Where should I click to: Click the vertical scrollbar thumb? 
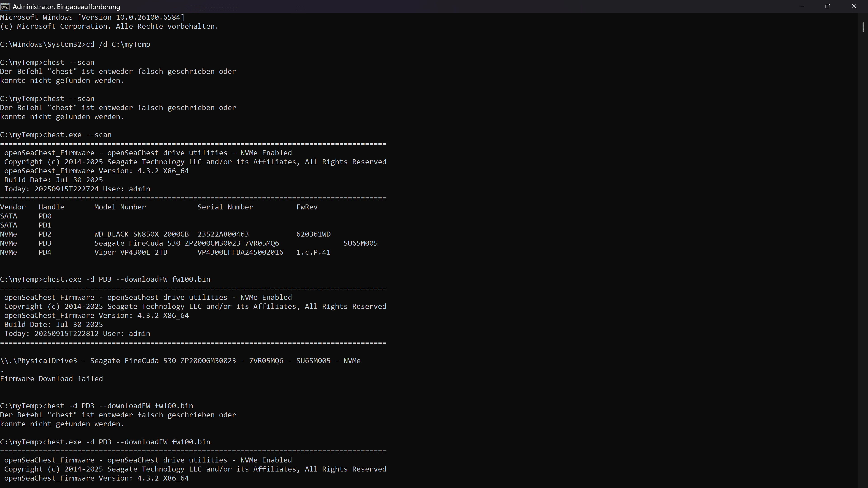[863, 27]
